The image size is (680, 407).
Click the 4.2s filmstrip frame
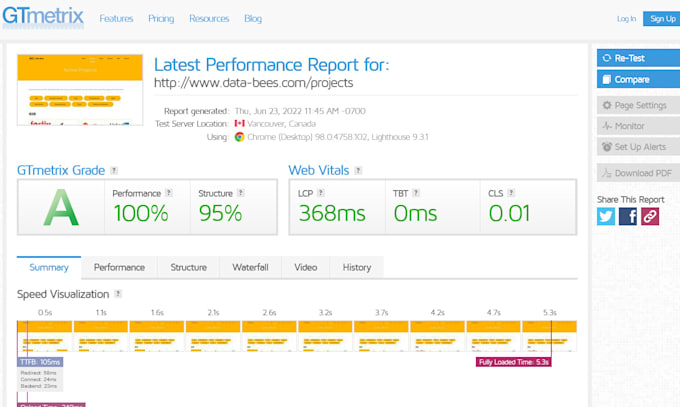pyautogui.click(x=438, y=336)
